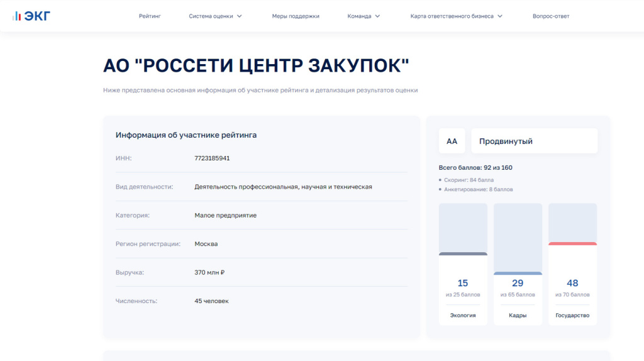
Task: Expand the Система оценки dropdown
Action: pos(215,16)
